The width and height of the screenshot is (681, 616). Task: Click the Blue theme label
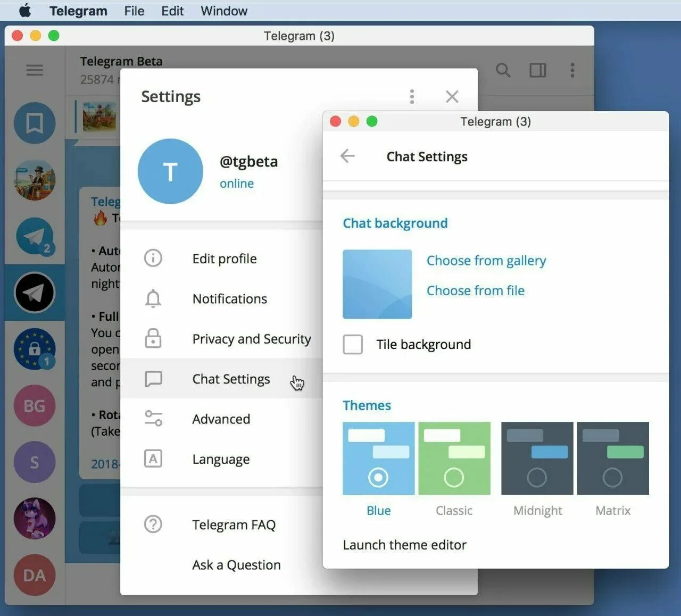pyautogui.click(x=379, y=511)
